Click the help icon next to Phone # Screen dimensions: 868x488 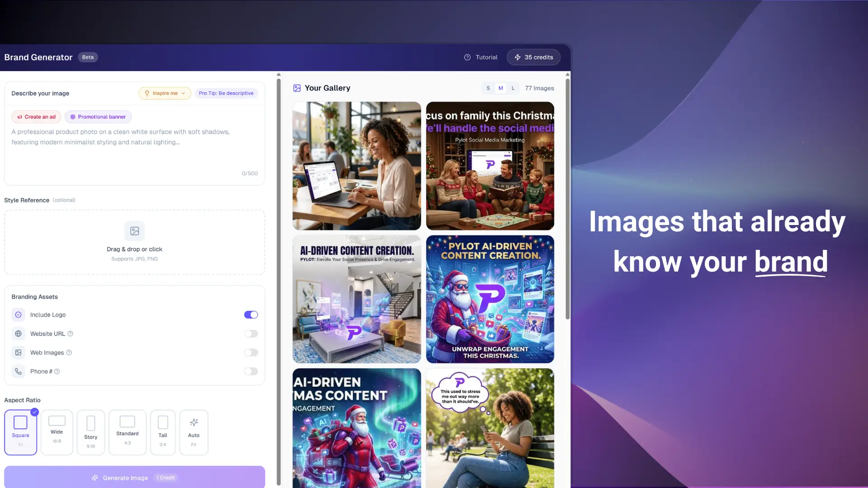coord(57,371)
